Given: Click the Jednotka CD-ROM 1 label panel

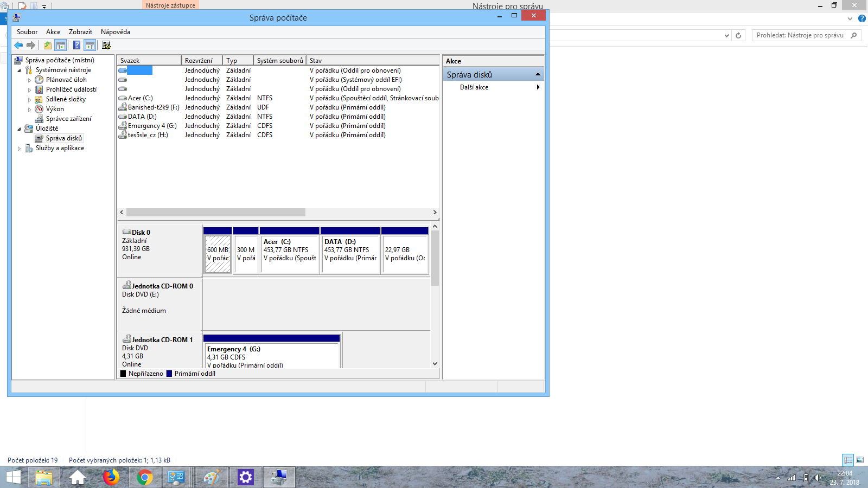Looking at the screenshot, I should point(159,350).
